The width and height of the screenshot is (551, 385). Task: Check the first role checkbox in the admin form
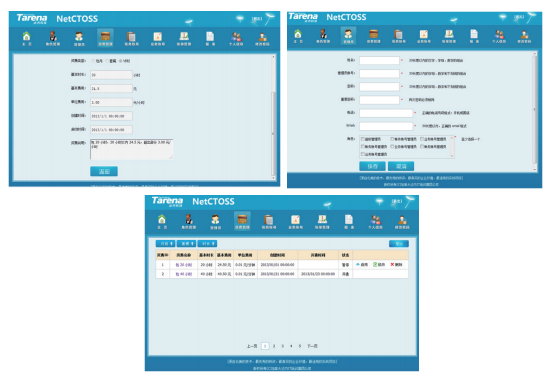363,139
